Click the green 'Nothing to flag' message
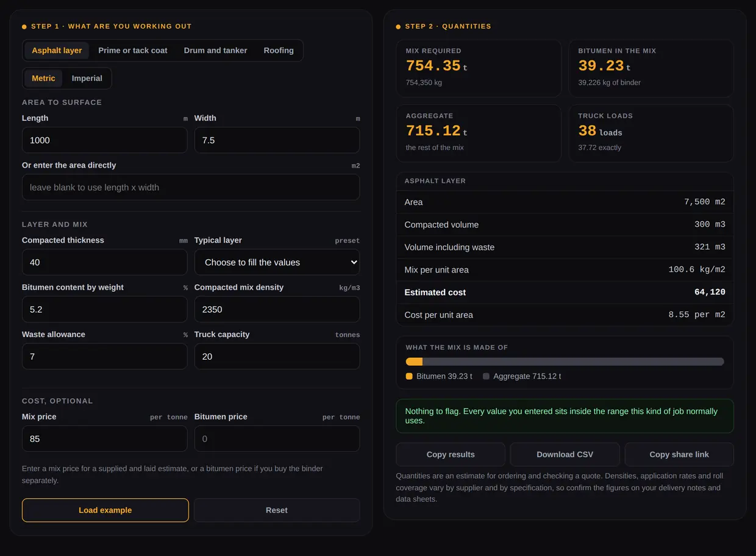Screen dimensions: 756x556 [565, 416]
